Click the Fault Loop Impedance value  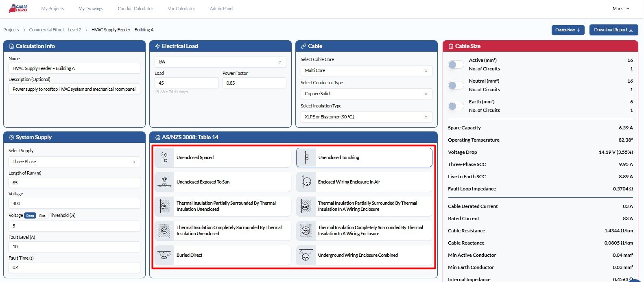pyautogui.click(x=623, y=189)
